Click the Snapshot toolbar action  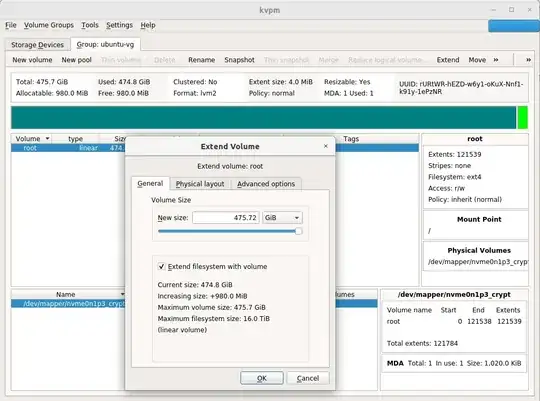tap(239, 60)
